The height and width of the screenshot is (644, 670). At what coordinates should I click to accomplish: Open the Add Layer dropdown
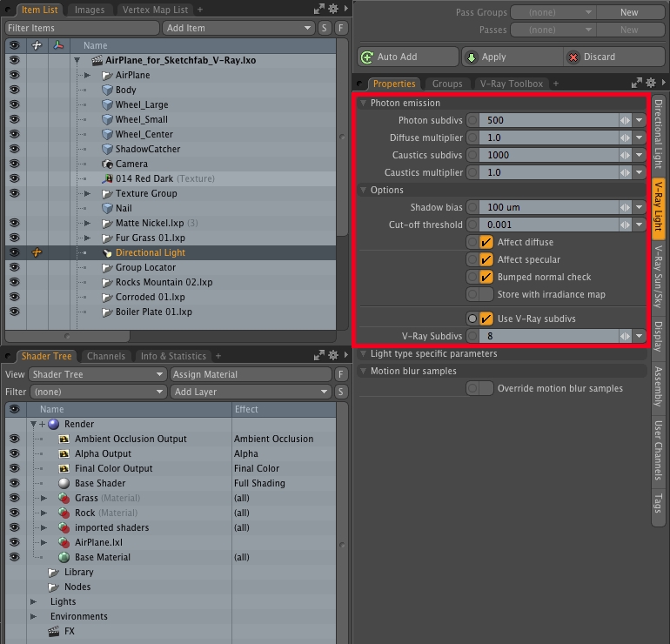pyautogui.click(x=251, y=392)
